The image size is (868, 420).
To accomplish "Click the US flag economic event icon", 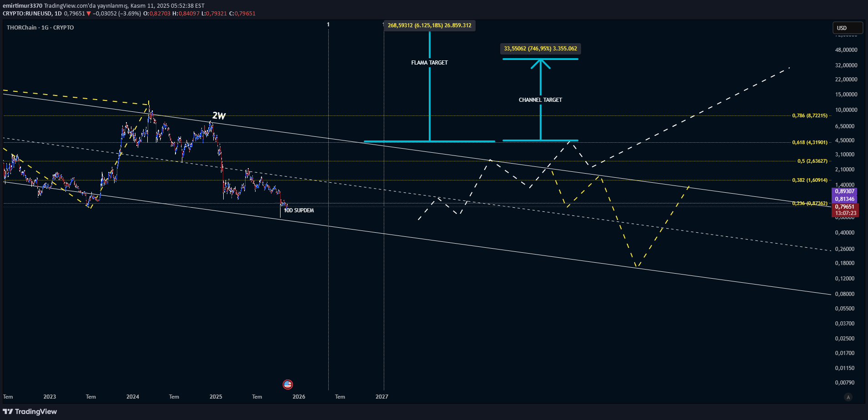I will click(287, 385).
